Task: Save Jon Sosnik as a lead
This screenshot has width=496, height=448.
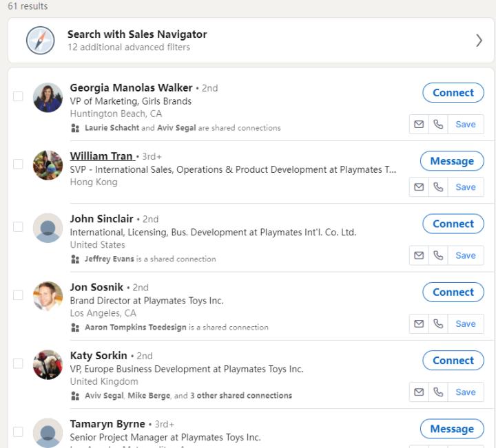Action: pyautogui.click(x=466, y=323)
